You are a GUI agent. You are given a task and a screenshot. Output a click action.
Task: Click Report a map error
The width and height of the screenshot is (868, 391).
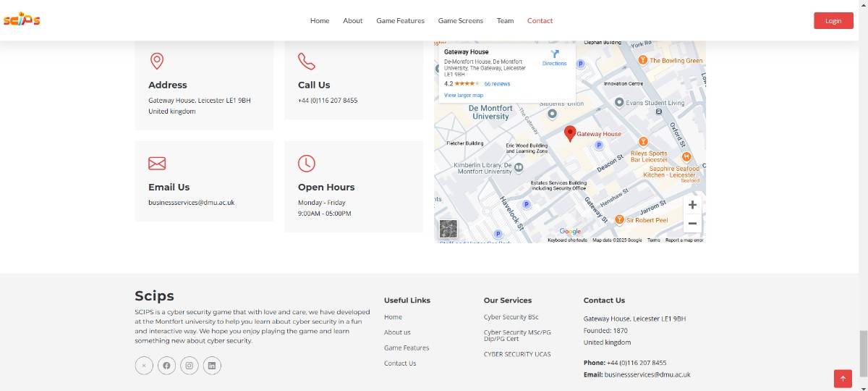coord(684,240)
